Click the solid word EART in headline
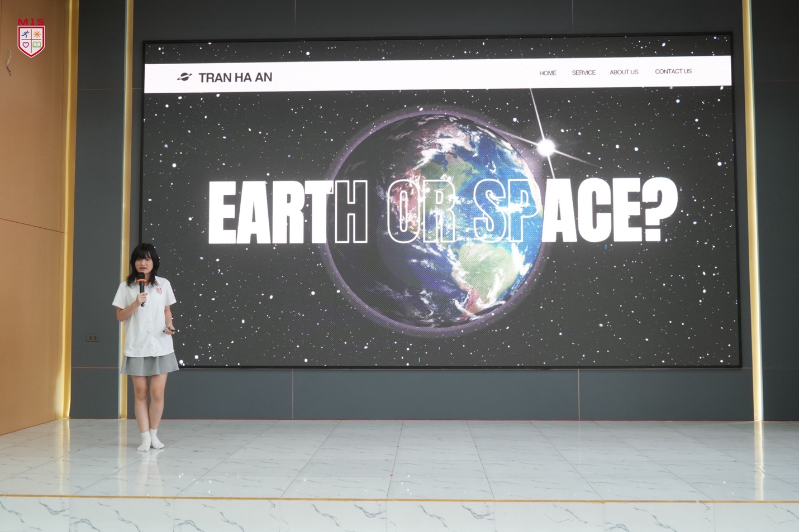Image resolution: width=799 pixels, height=532 pixels. pyautogui.click(x=268, y=213)
